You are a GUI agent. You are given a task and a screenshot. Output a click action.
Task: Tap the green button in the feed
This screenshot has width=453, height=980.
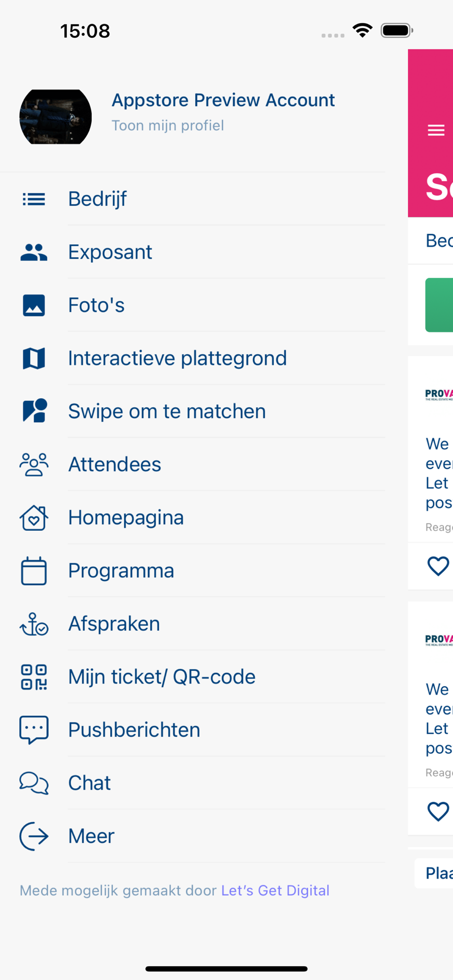pyautogui.click(x=439, y=305)
